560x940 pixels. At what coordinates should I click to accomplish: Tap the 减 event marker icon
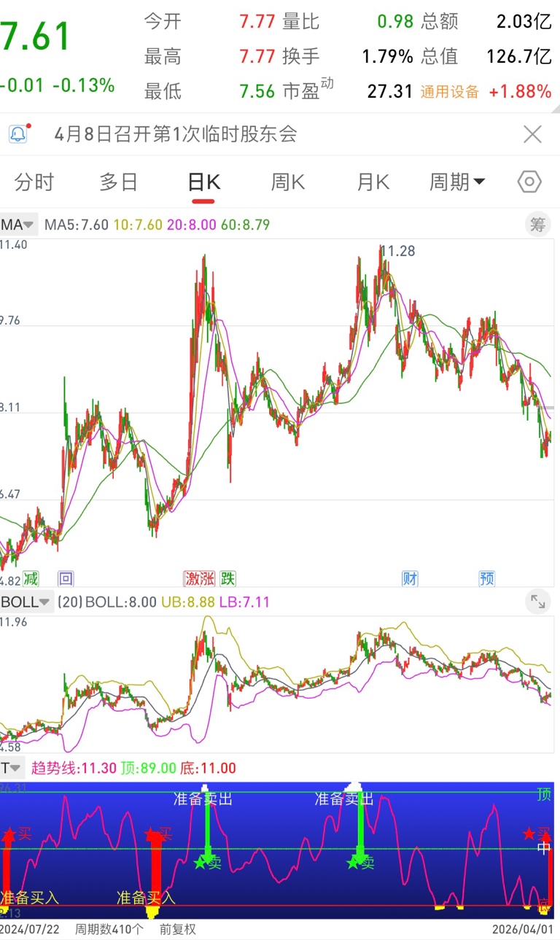click(31, 579)
